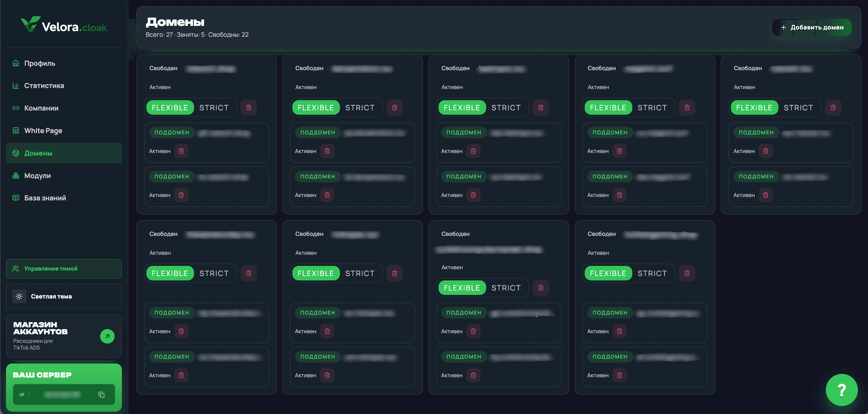Set STRICT mode in bottom-row first card
Viewport: 868px width, 414px height.
pyautogui.click(x=214, y=273)
